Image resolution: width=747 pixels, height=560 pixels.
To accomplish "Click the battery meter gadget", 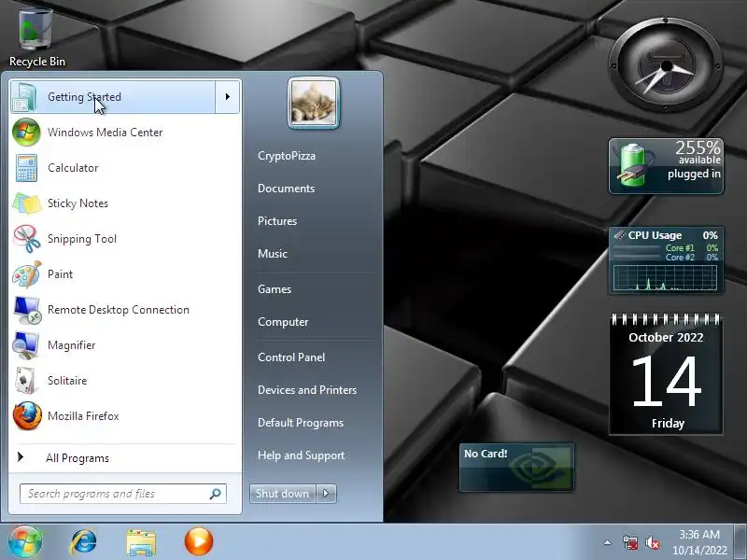I will click(666, 166).
